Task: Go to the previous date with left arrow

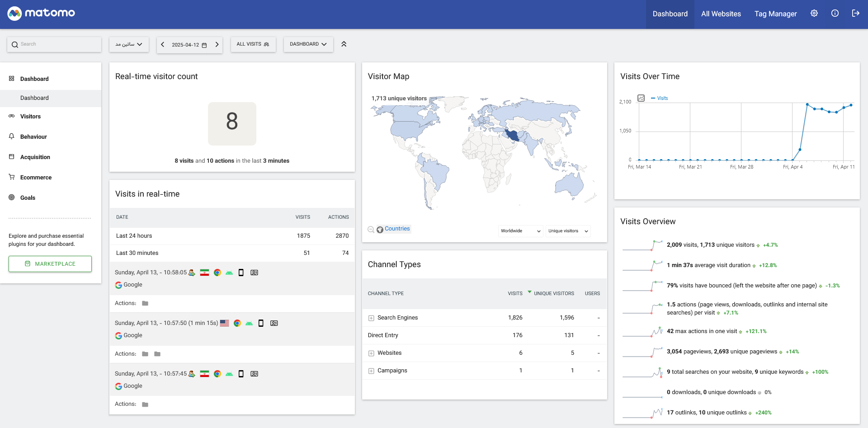Action: (x=163, y=44)
